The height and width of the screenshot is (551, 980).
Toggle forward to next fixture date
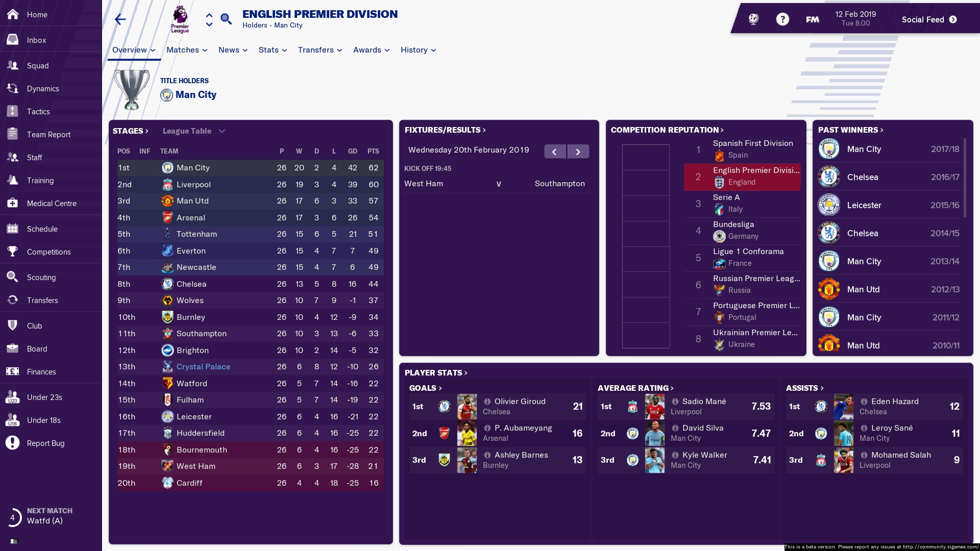577,152
